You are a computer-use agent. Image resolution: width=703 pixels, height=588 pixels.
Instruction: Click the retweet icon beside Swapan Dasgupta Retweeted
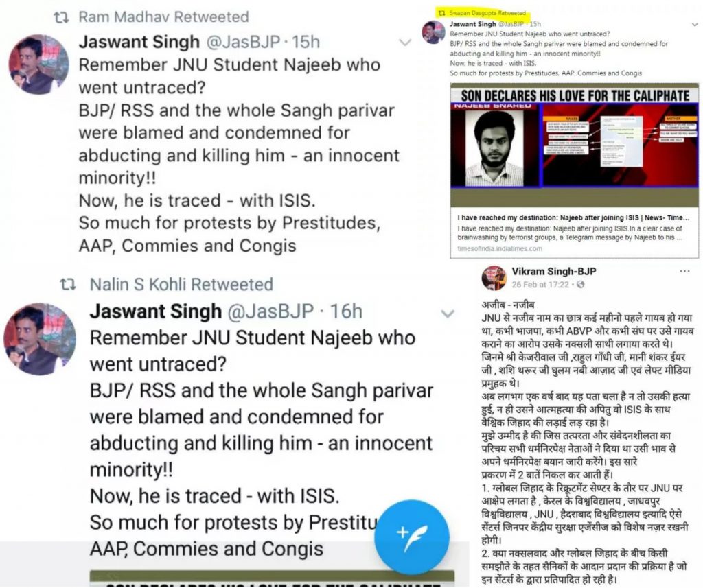coord(442,14)
